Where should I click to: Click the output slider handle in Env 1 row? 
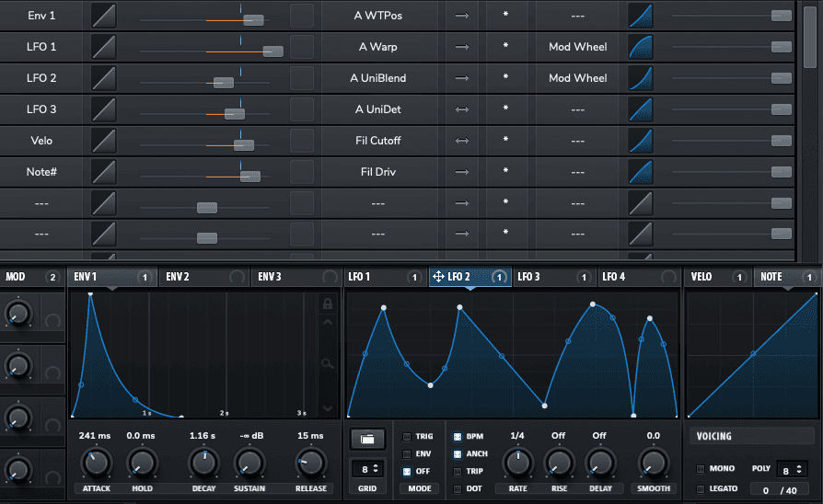tap(782, 16)
